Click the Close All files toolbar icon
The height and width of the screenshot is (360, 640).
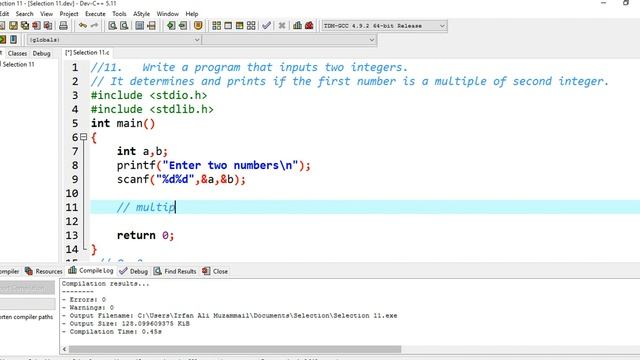click(x=48, y=26)
